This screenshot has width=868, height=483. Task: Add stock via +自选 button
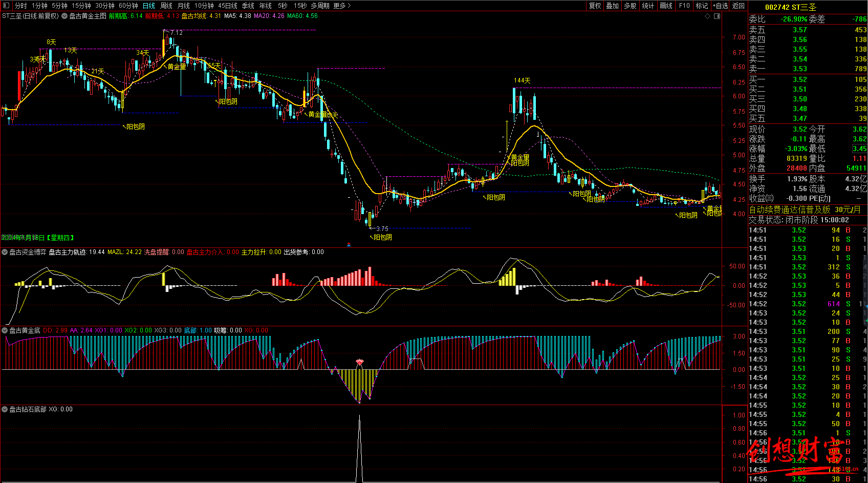coord(721,6)
